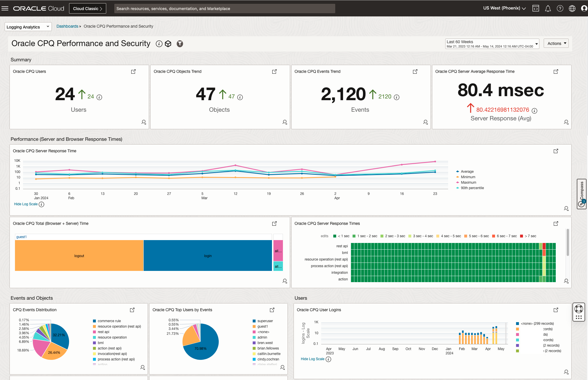Open the language globe icon
The width and height of the screenshot is (588, 380).
tap(572, 8)
